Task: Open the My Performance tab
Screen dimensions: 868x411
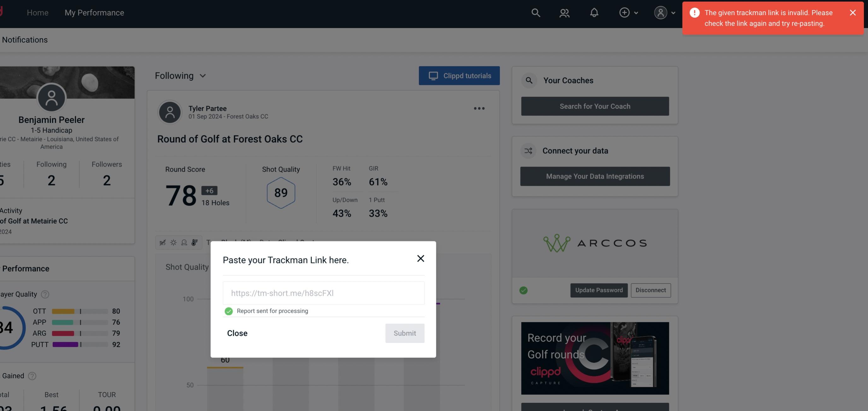Action: coord(94,12)
